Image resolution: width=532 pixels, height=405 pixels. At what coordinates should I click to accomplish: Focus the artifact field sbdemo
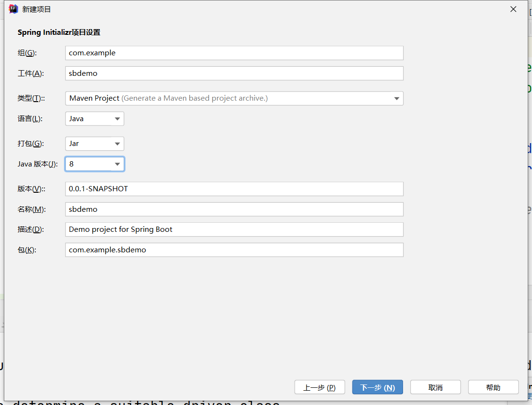pyautogui.click(x=234, y=73)
